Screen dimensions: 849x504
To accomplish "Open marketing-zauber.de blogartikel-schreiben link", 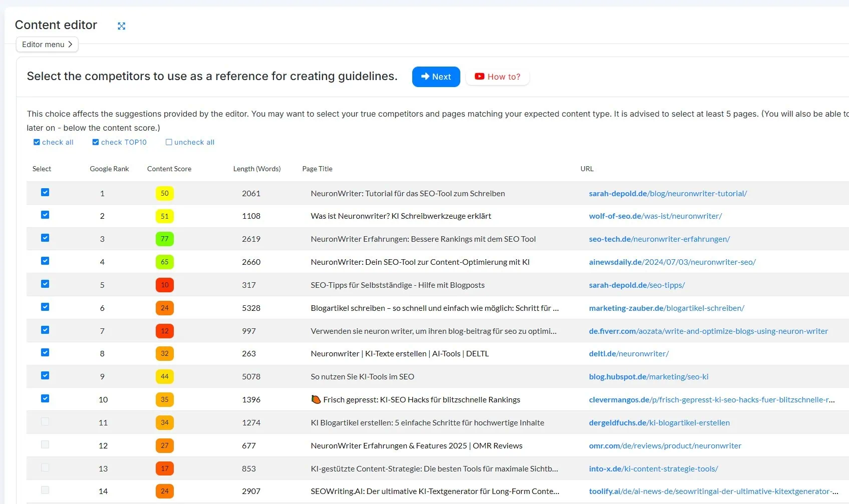I will pyautogui.click(x=667, y=308).
